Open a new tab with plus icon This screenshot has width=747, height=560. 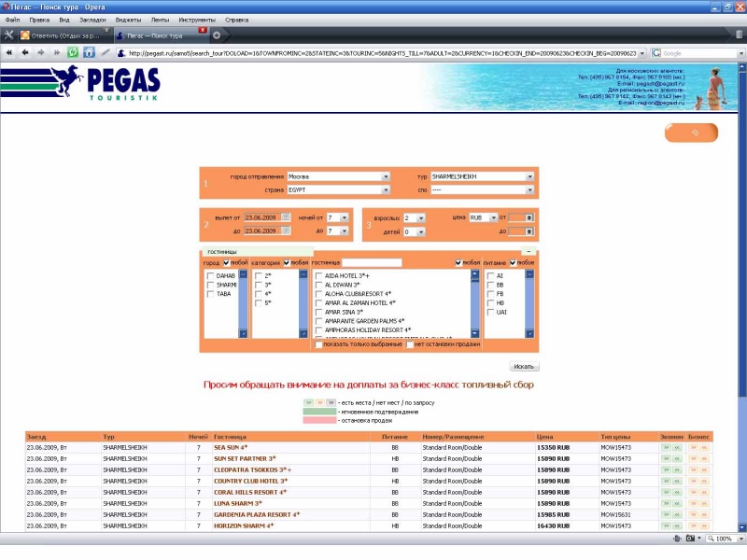tap(217, 35)
